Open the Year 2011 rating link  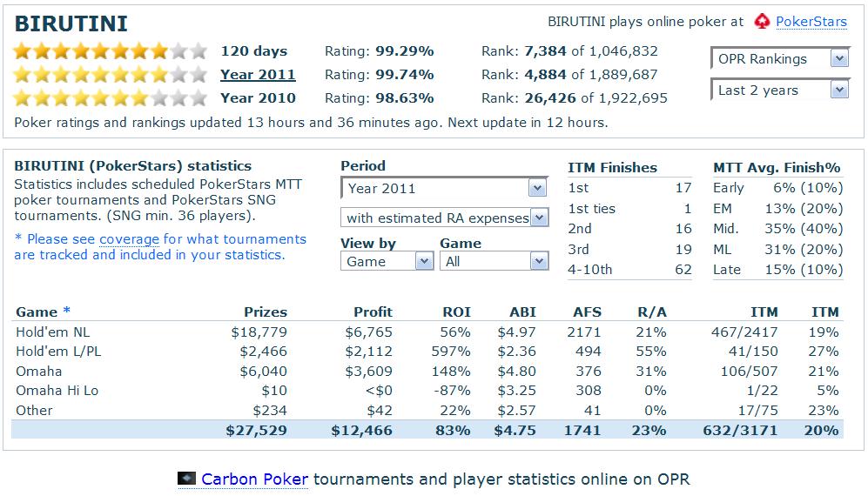coord(258,75)
